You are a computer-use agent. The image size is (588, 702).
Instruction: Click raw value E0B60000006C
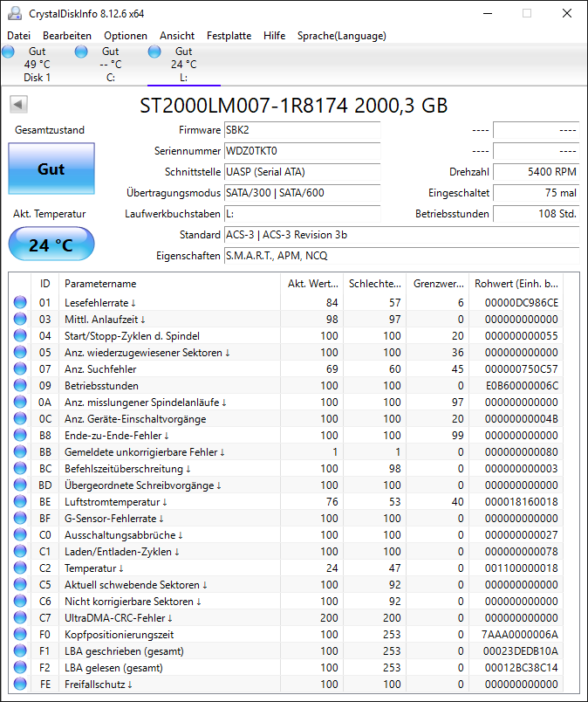(522, 386)
